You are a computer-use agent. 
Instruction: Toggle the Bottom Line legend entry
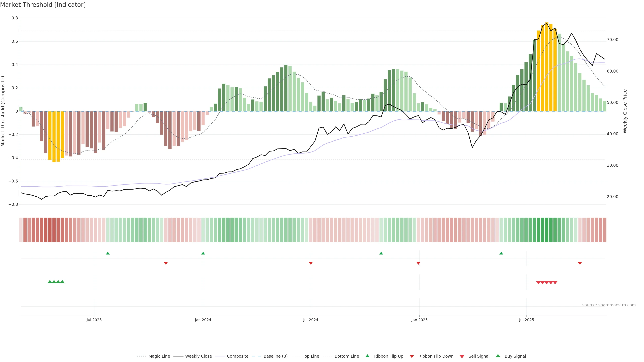click(346, 356)
